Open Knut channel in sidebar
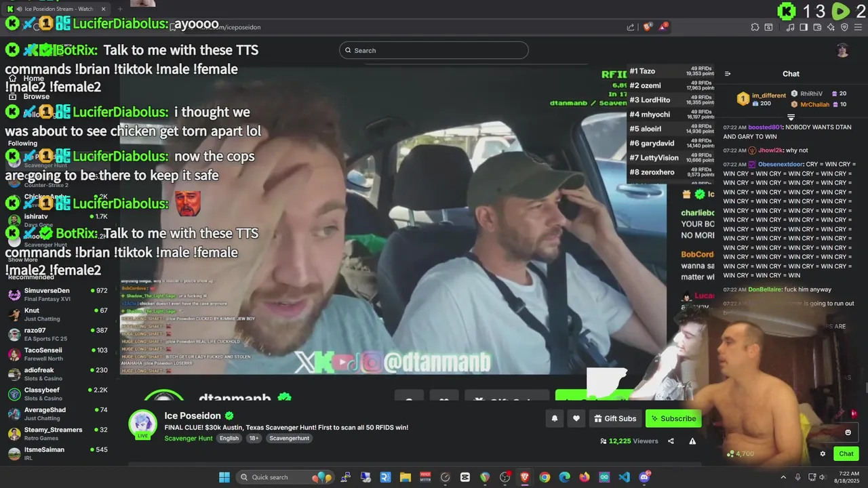 tap(60, 314)
